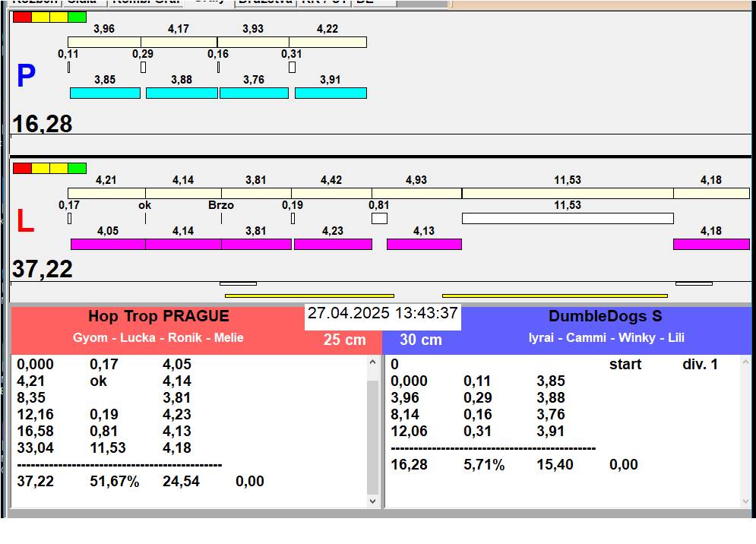Select the cyan 3,85 run bar
This screenshot has width=756, height=544.
click(x=105, y=93)
